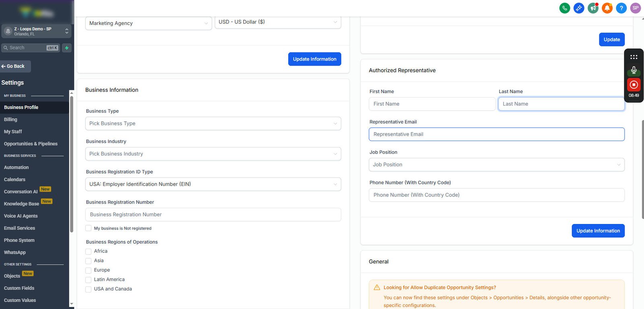
Task: Click the green lightning quick actions icon
Action: (67, 48)
